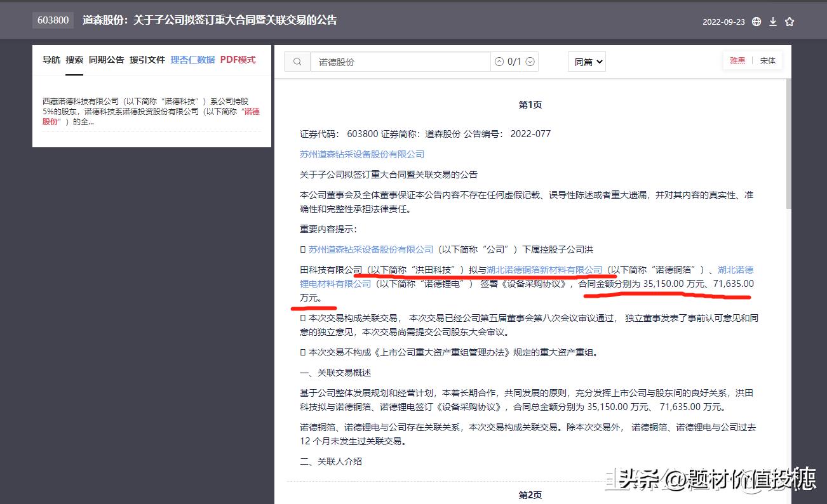Open the 同篇 dropdown
This screenshot has width=827, height=504.
coord(586,62)
